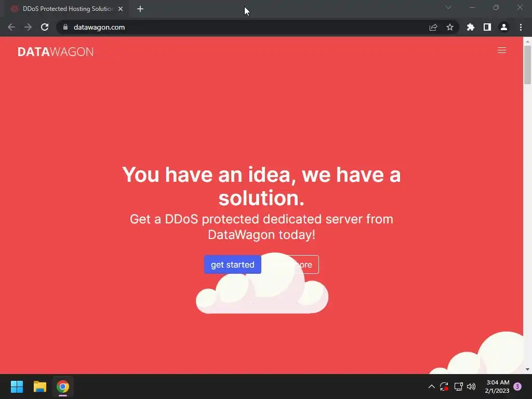Click the scrollbar up arrow

(x=527, y=41)
